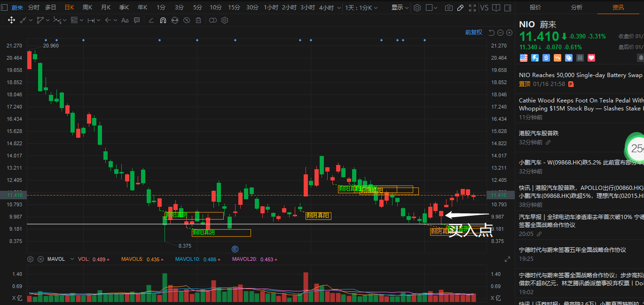The image size is (644, 305).
Task: Expand range measurement tool options arrow
Action: coord(99,20)
